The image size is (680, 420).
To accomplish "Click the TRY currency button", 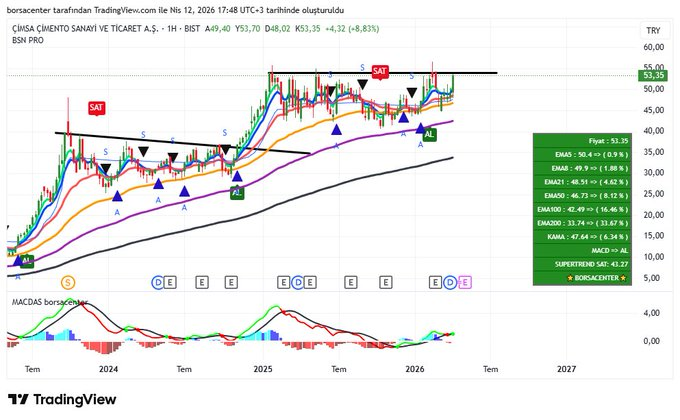I will tap(653, 30).
